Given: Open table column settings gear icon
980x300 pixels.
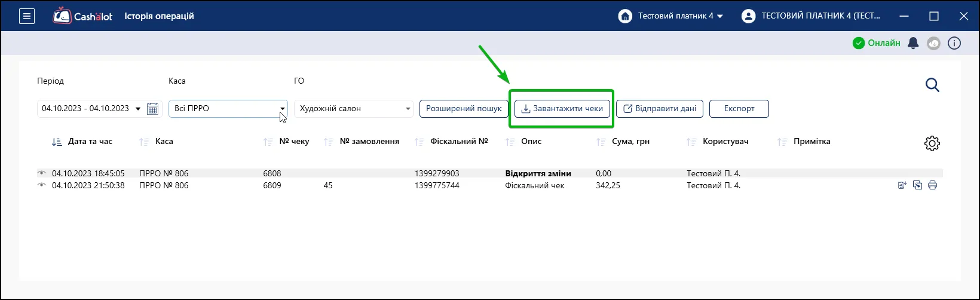Looking at the screenshot, I should point(932,143).
